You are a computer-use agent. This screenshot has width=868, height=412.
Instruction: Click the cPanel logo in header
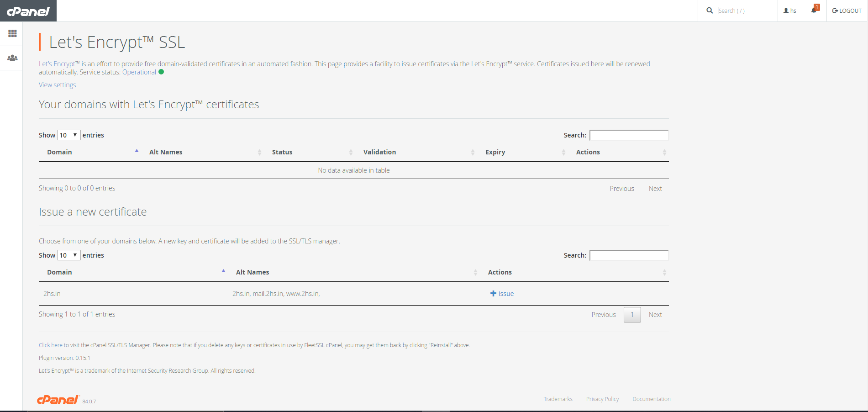28,11
